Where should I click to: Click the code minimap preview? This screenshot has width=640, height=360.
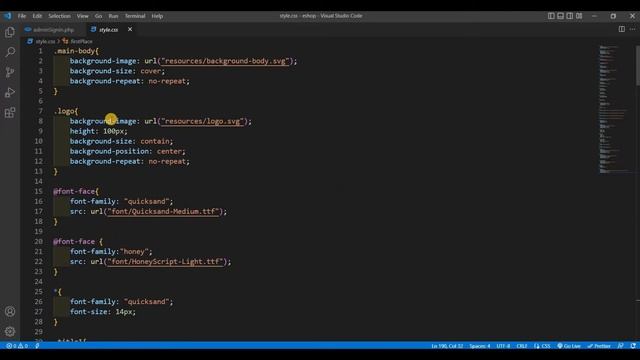click(616, 109)
